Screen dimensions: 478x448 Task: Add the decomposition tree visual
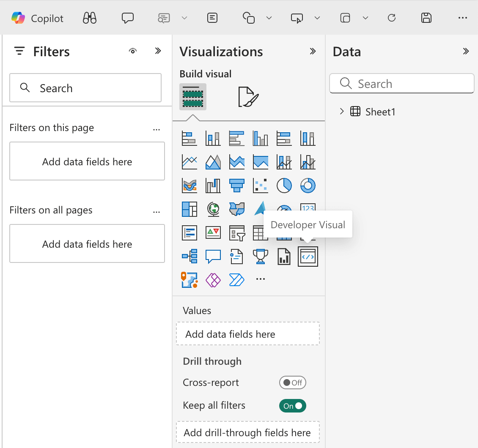click(190, 256)
